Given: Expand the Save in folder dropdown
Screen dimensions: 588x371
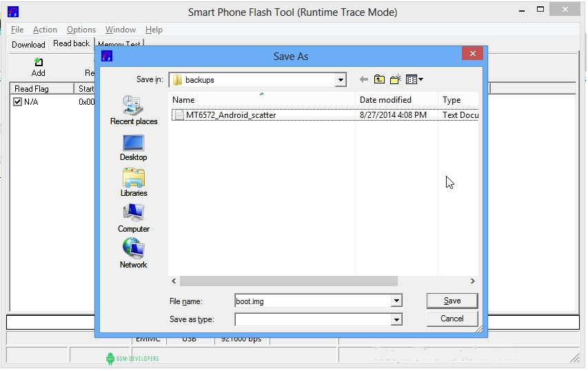Looking at the screenshot, I should [340, 80].
